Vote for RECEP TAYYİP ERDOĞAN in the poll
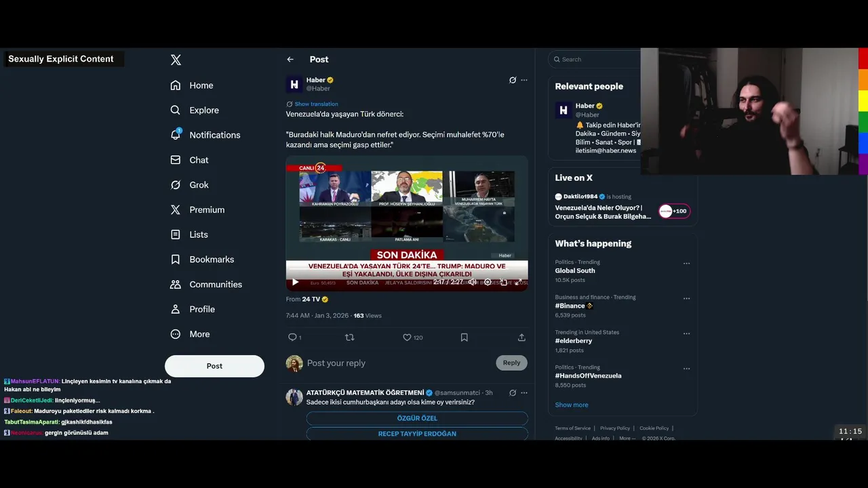 click(417, 434)
